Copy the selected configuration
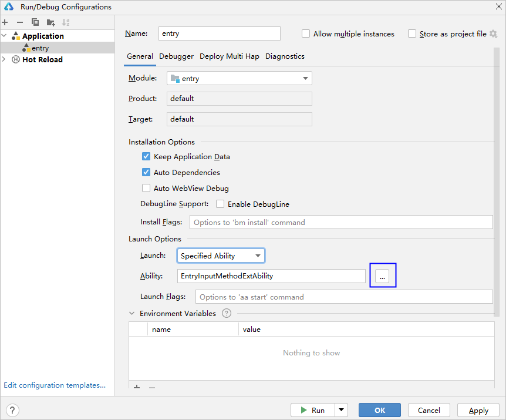 [35, 22]
